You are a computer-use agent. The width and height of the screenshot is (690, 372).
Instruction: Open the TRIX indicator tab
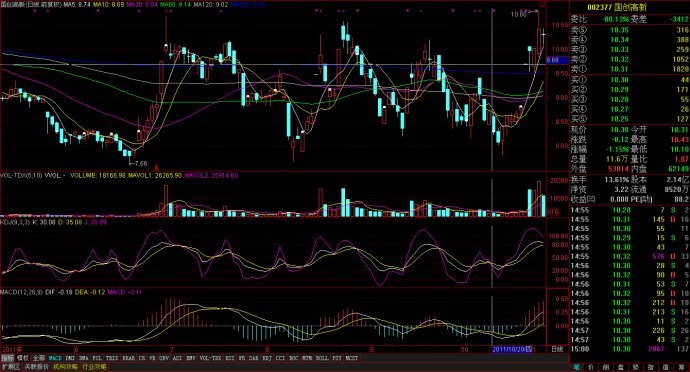112,358
